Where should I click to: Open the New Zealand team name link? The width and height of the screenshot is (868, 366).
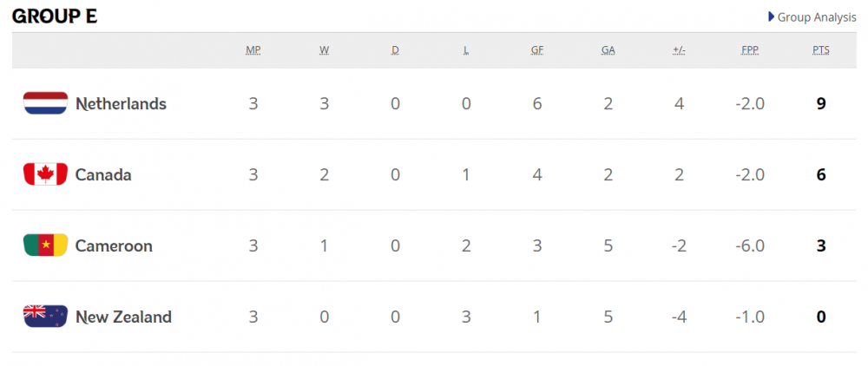tap(123, 317)
